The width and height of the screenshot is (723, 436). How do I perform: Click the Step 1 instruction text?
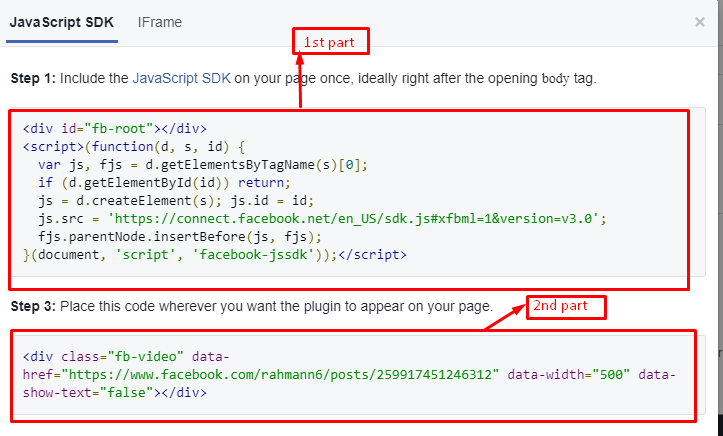tap(303, 78)
